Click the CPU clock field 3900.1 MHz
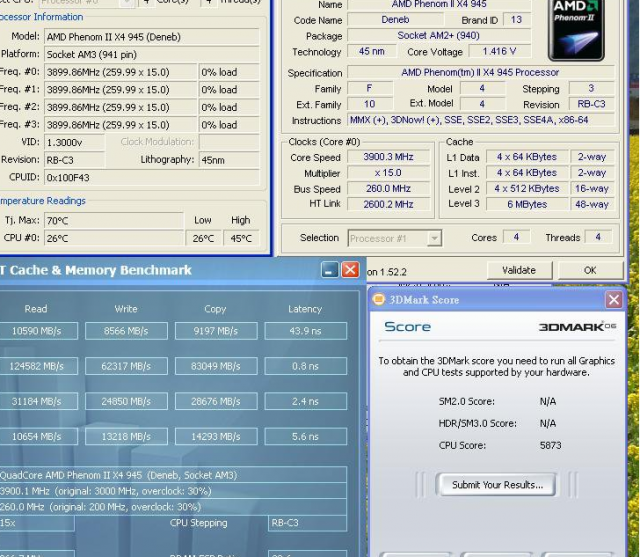 click(173, 491)
